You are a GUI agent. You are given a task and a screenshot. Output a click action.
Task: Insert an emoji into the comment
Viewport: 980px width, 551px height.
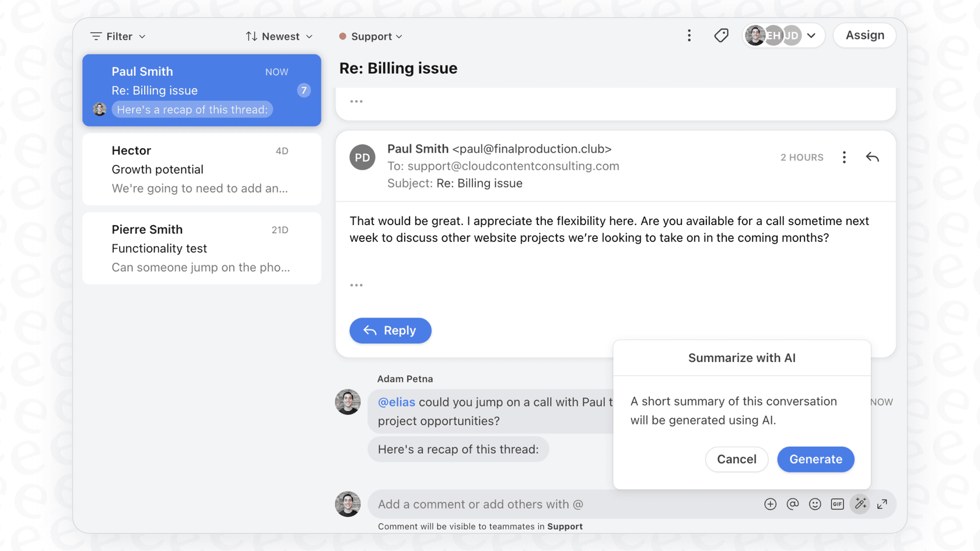coord(814,504)
